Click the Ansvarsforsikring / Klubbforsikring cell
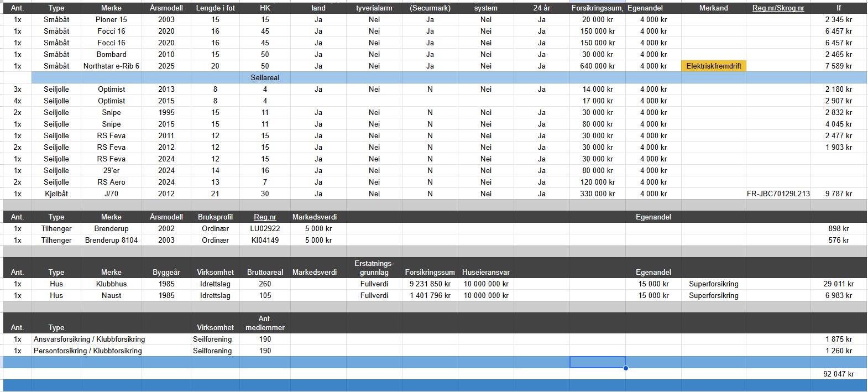This screenshot has height=392, width=868. coord(90,339)
